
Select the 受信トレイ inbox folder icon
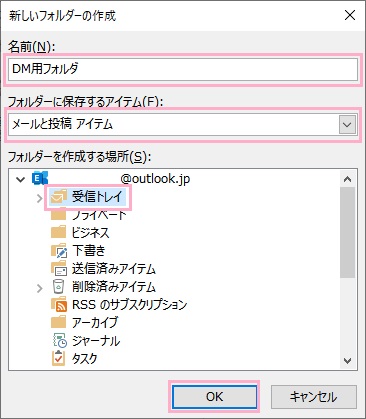(59, 197)
